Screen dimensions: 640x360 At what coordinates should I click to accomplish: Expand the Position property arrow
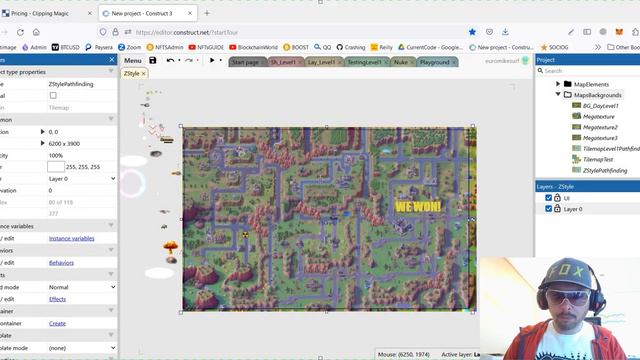(42, 132)
